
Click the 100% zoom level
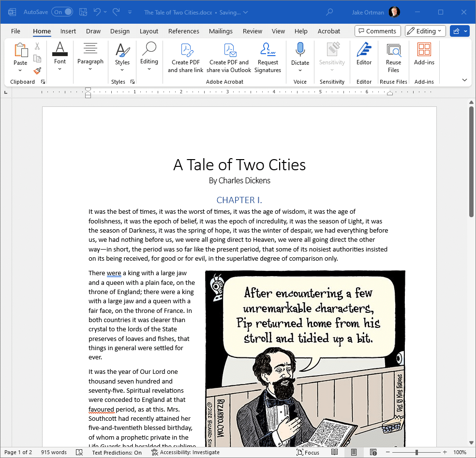tap(460, 452)
